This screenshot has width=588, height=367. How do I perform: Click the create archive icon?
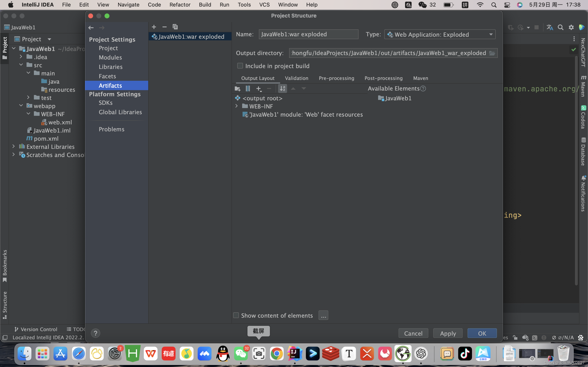[x=248, y=89]
